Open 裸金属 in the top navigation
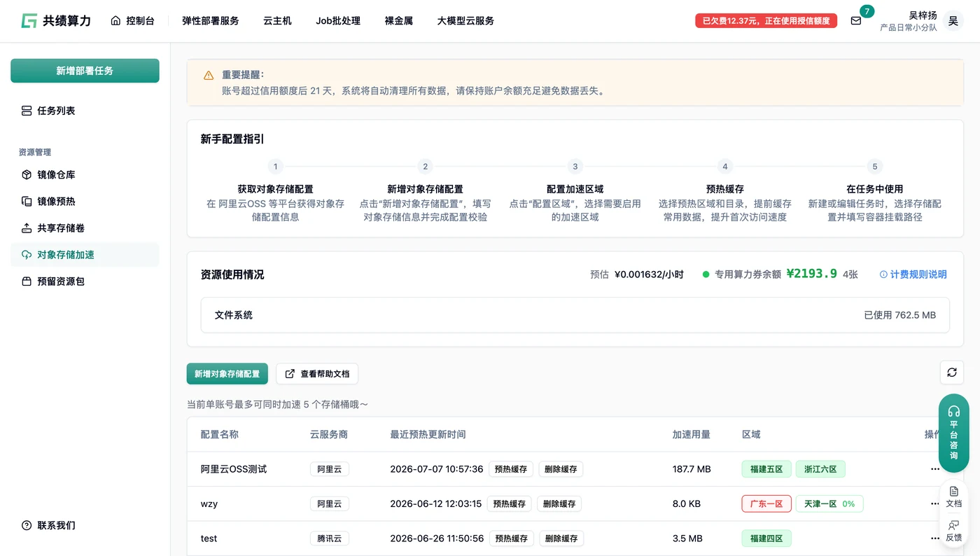 pyautogui.click(x=399, y=21)
